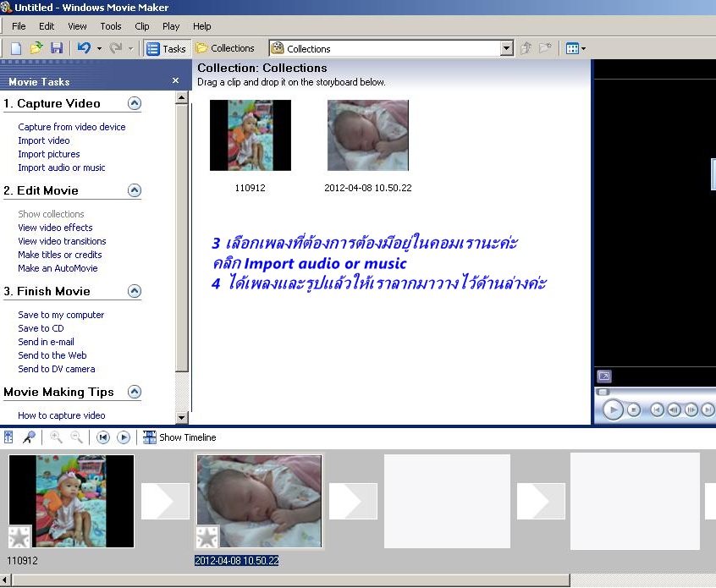The image size is (716, 588).
Task: Open the View menu
Action: click(x=77, y=26)
